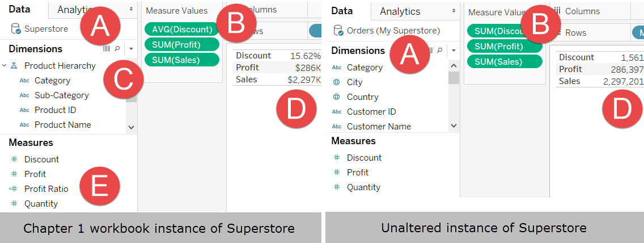Click 'Orders (My Superstore)' data source name

pos(393,31)
